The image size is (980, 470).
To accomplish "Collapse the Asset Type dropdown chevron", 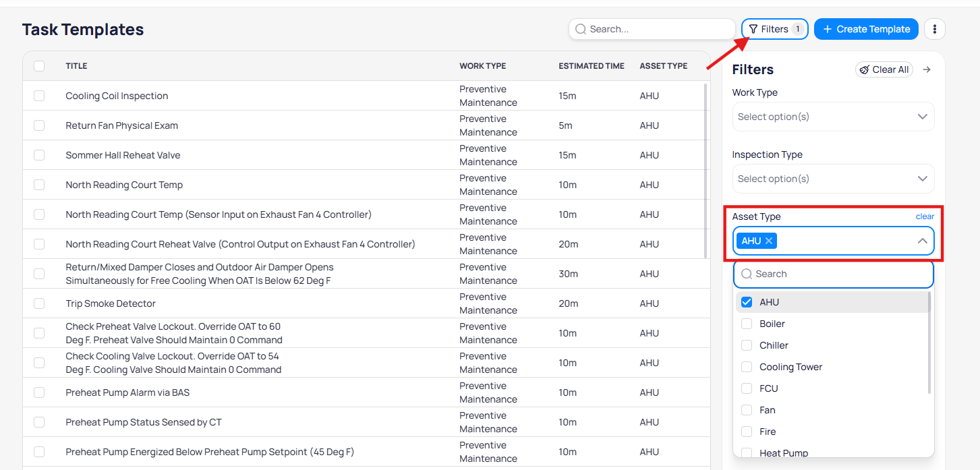I will point(922,241).
